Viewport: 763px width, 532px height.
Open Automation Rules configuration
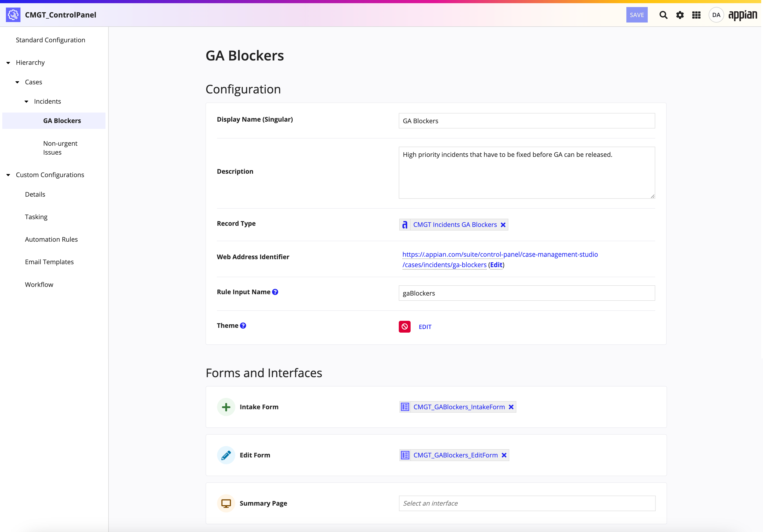tap(51, 239)
